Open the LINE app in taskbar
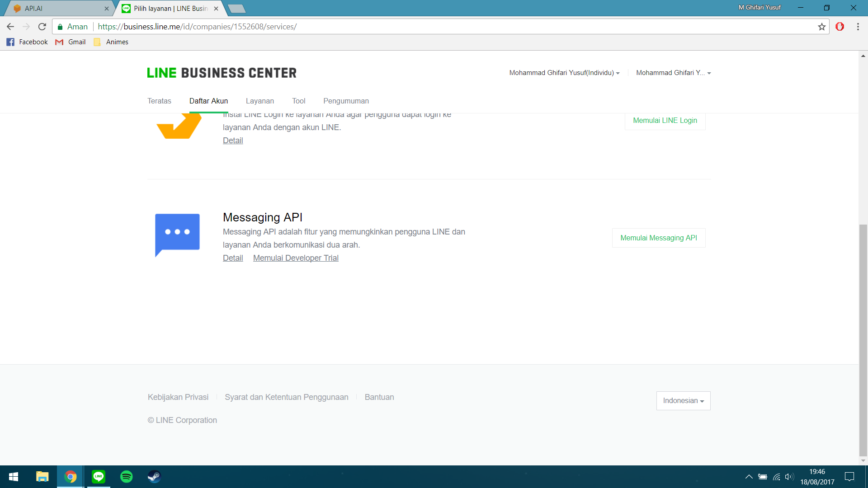This screenshot has width=868, height=488. 99,476
